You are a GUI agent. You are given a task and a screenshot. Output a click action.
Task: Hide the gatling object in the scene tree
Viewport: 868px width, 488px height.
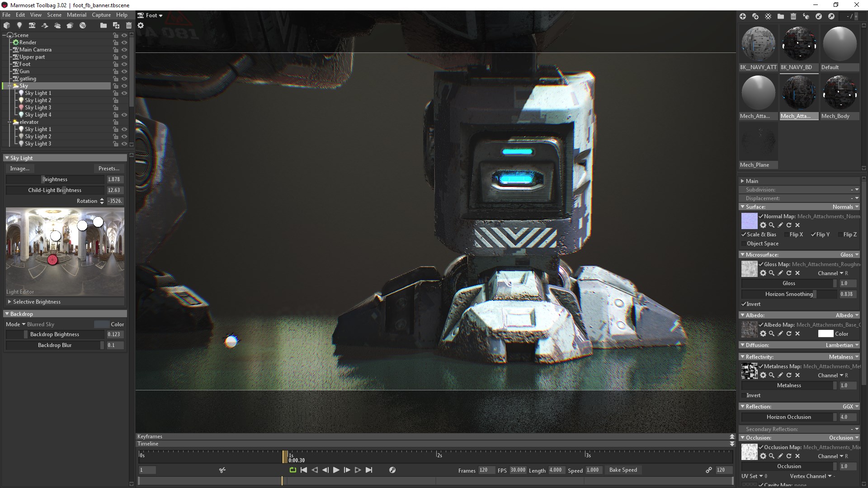pyautogui.click(x=124, y=78)
